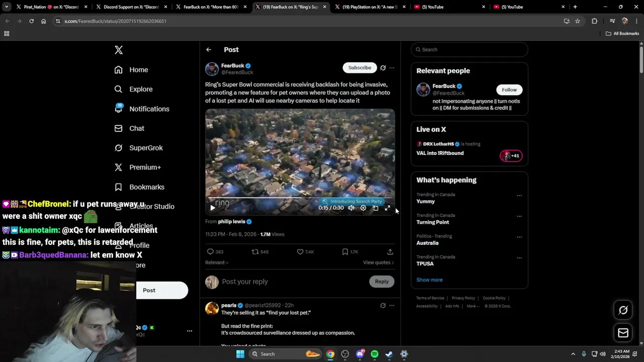The image size is (644, 362).
Task: Open the Messages floating envelope button
Action: tap(623, 333)
